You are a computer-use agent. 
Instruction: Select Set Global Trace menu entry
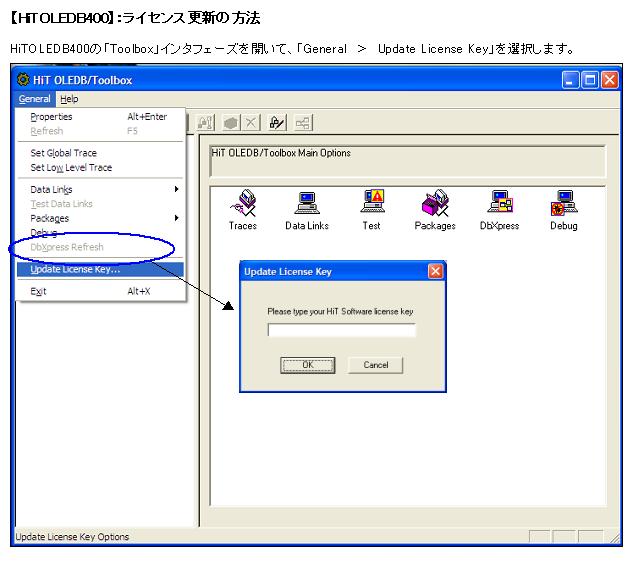pyautogui.click(x=100, y=153)
